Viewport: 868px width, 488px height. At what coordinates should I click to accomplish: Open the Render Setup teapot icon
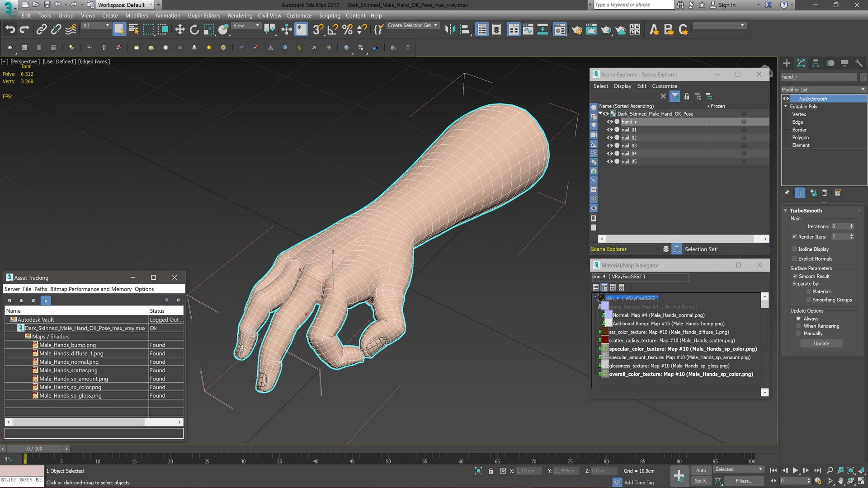tap(577, 30)
